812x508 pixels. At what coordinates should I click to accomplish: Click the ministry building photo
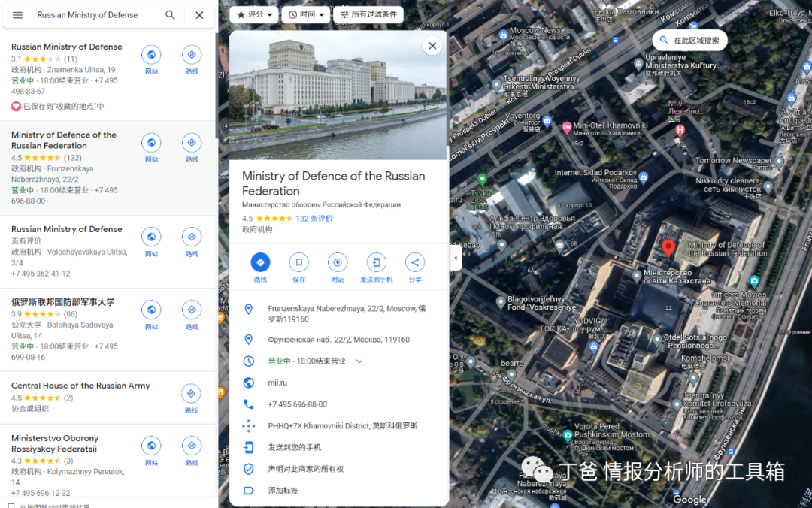[338, 95]
